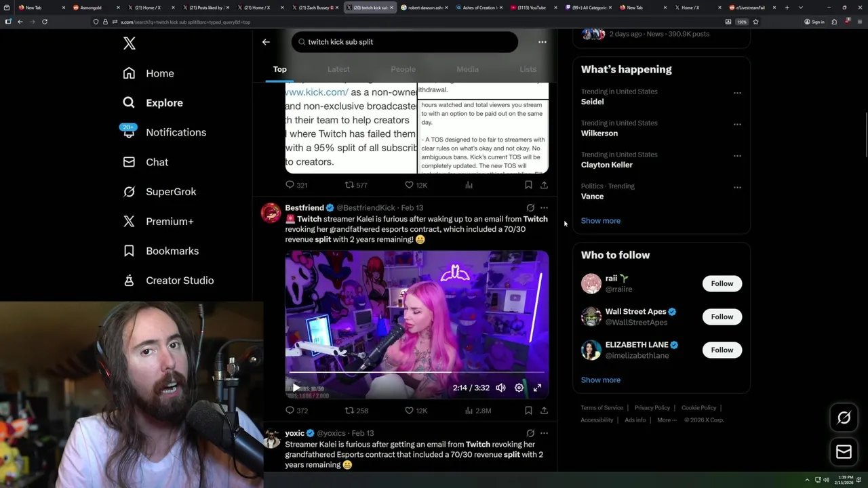Click the browser address bar URL
Viewport: 868px width, 488px height.
click(185, 22)
